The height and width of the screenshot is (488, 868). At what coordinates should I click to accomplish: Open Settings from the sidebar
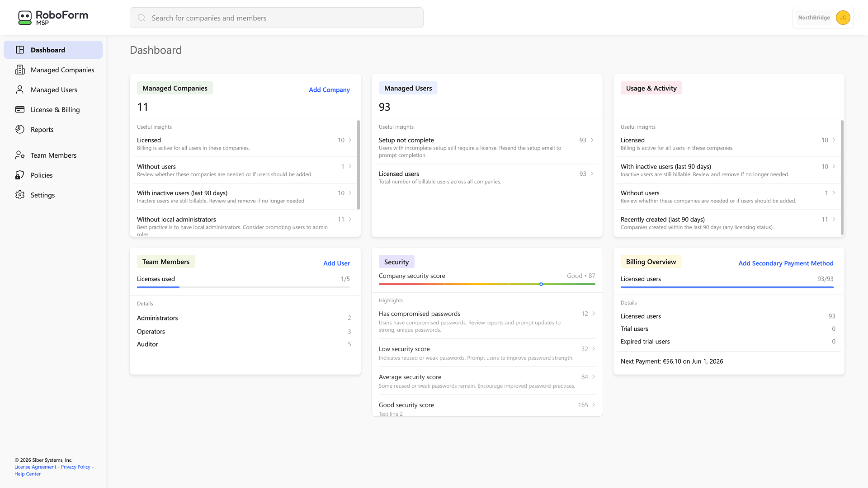click(53, 195)
